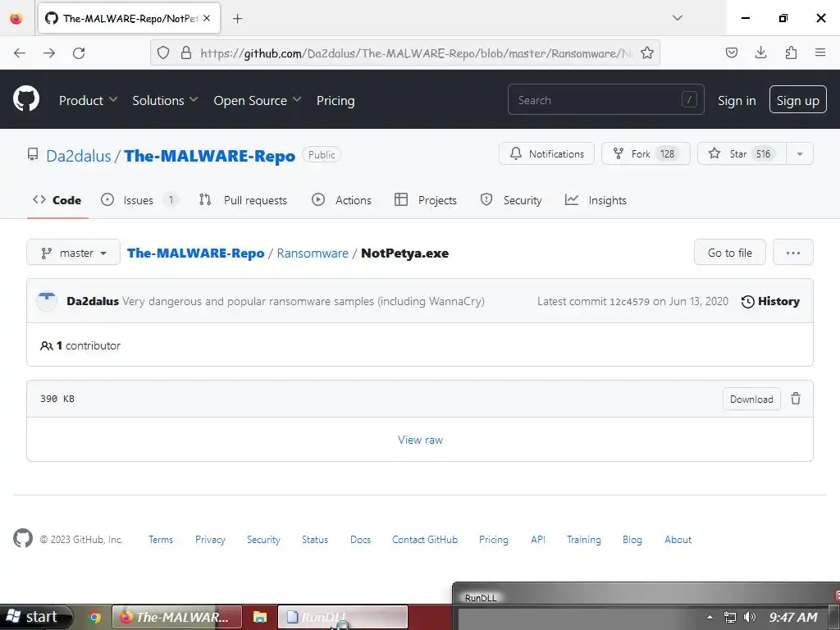Screen dimensions: 840x630
Task: Click Da2dalus avatar in commit row
Action: [47, 301]
